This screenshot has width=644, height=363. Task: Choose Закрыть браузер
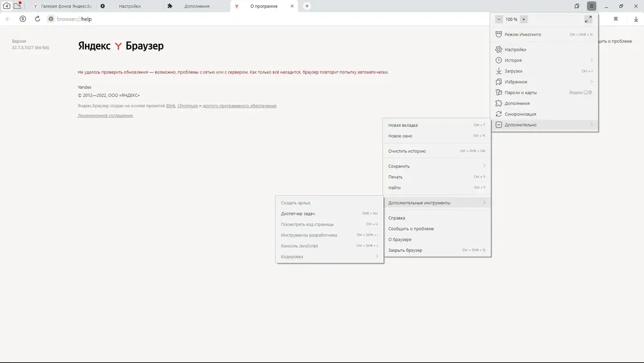click(437, 250)
